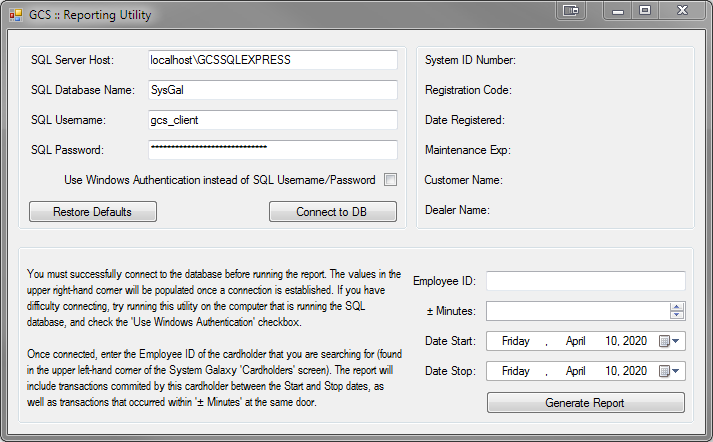Viewport: 713px width, 442px height.
Task: Click the Connect to DB button
Action: point(332,212)
